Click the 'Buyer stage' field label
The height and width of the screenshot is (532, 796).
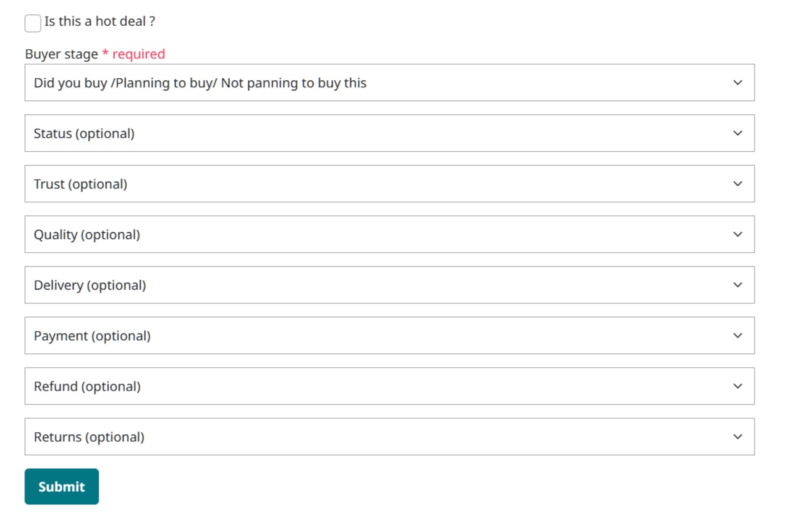(x=61, y=55)
